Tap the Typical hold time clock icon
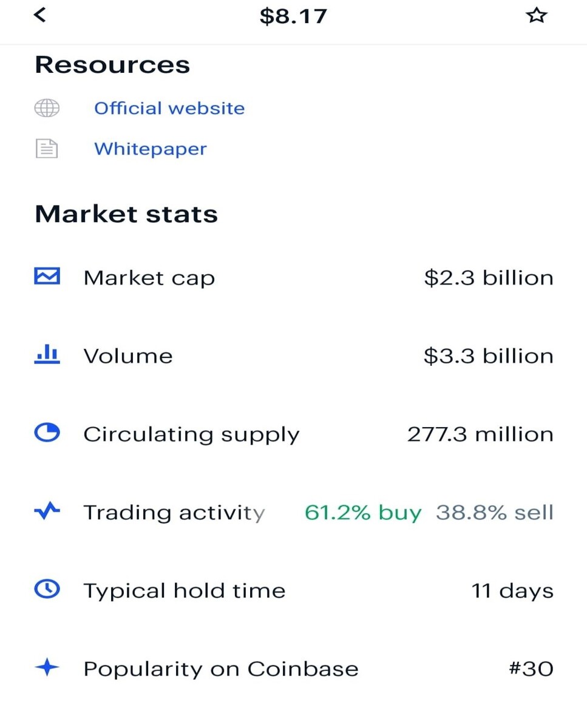The height and width of the screenshot is (728, 587). point(47,590)
